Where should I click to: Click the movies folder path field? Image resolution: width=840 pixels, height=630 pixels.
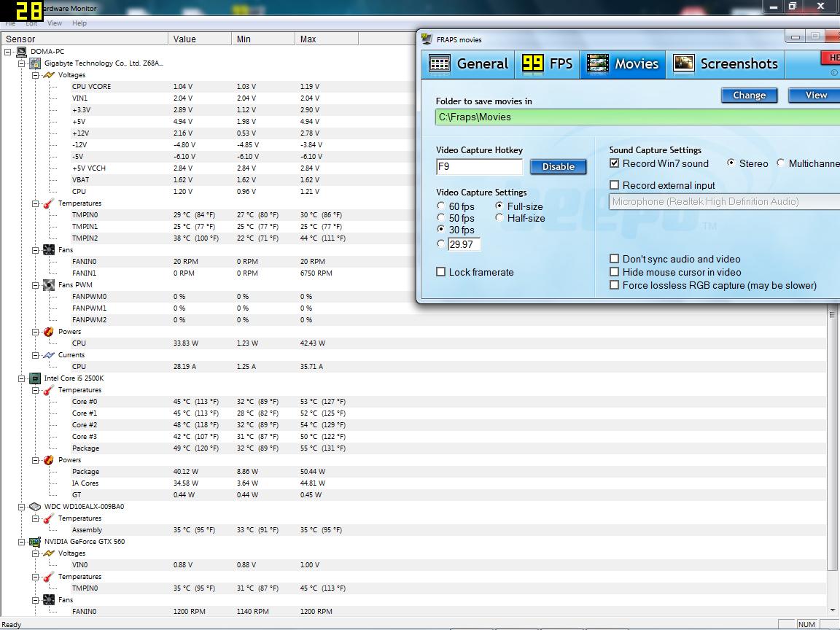point(637,117)
